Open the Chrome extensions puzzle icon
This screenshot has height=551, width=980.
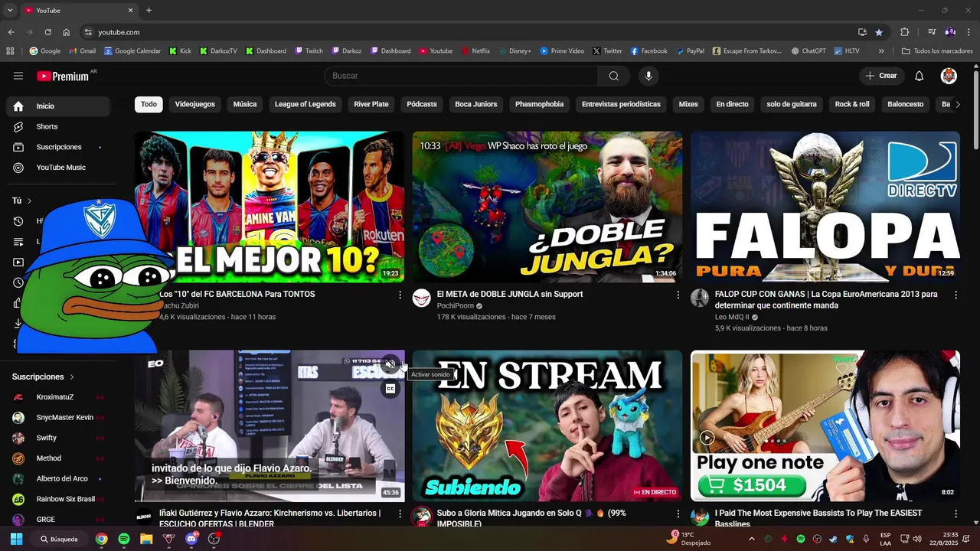(x=904, y=32)
